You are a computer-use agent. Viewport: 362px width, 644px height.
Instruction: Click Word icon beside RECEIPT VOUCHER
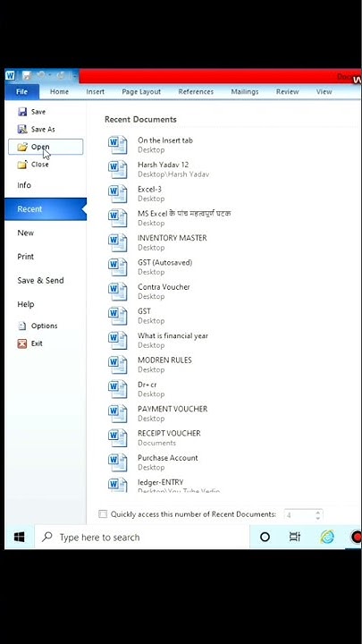[118, 438]
